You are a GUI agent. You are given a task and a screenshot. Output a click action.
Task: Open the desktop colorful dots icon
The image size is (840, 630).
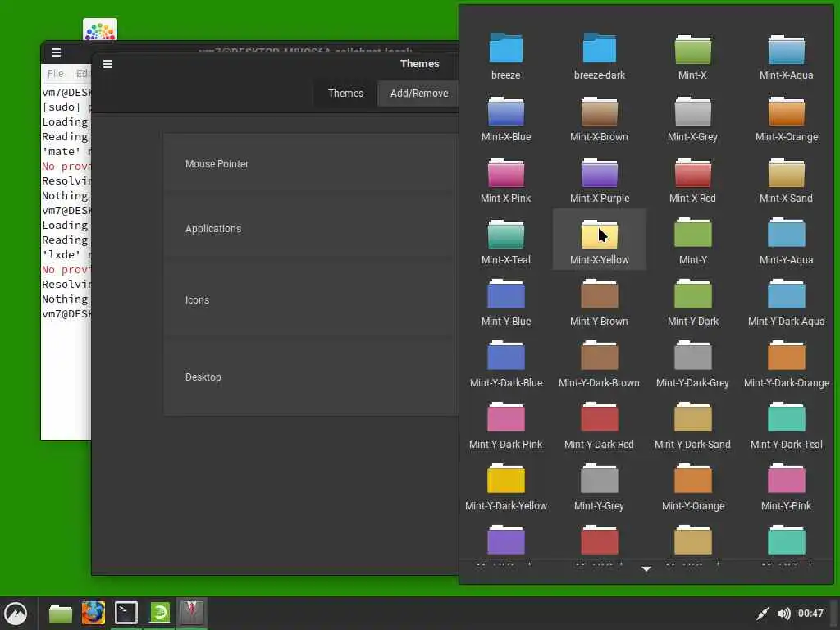pos(100,30)
